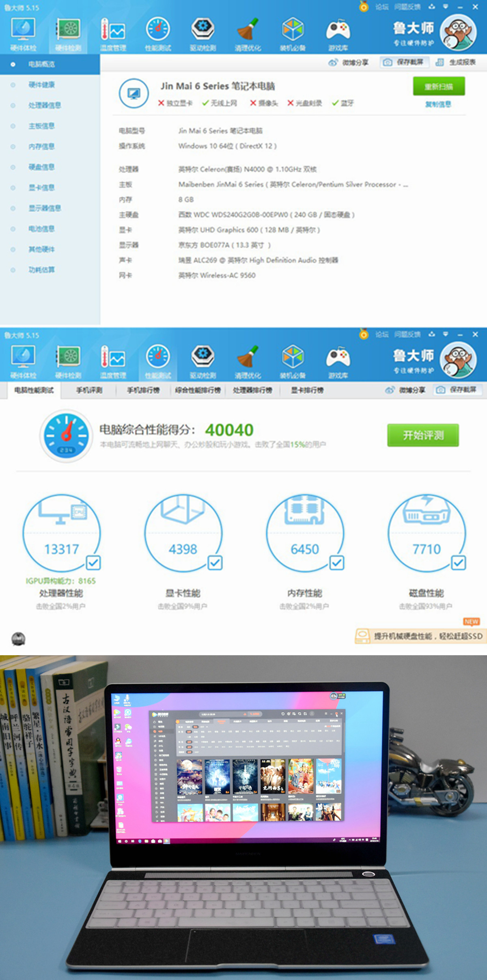Open 问题反馈 link in overview title bar
The width and height of the screenshot is (487, 980).
[407, 7]
